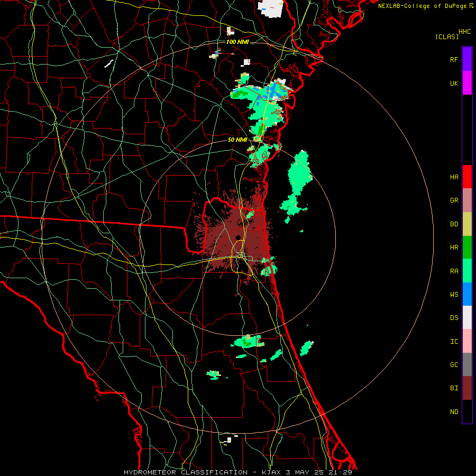476x476 pixels.
Task: Click the 'IC' legend label
Action: pyautogui.click(x=454, y=341)
